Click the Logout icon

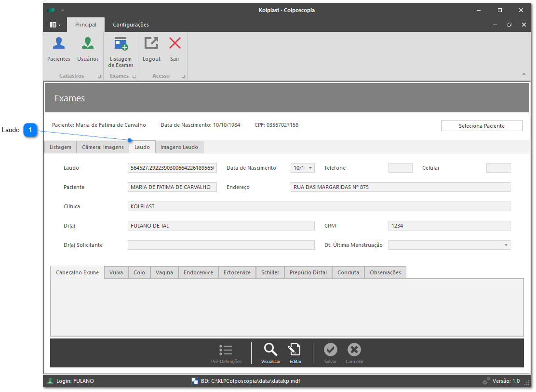click(151, 43)
